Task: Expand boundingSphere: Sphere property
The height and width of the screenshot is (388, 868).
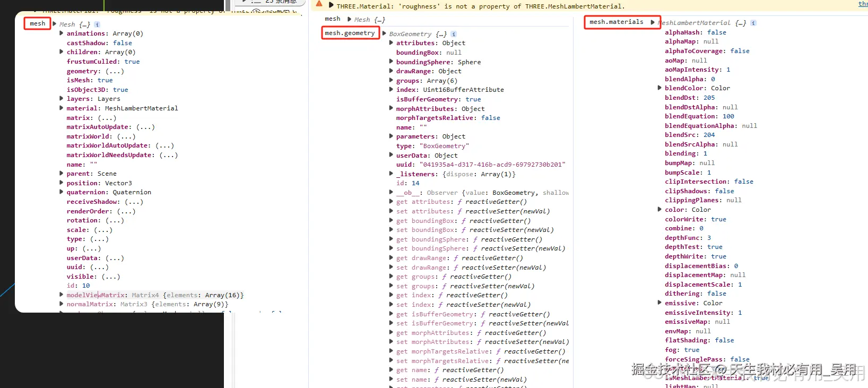Action: pos(391,62)
